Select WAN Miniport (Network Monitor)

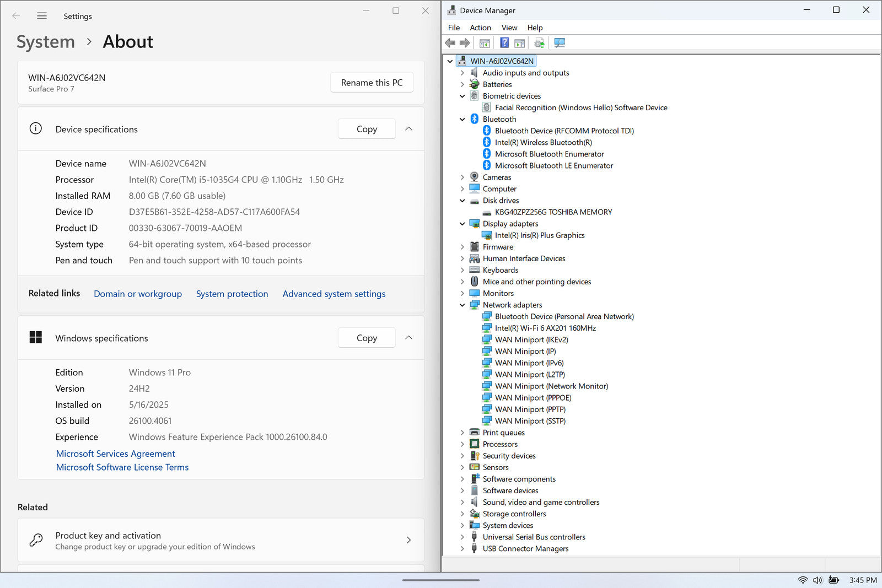(x=551, y=386)
